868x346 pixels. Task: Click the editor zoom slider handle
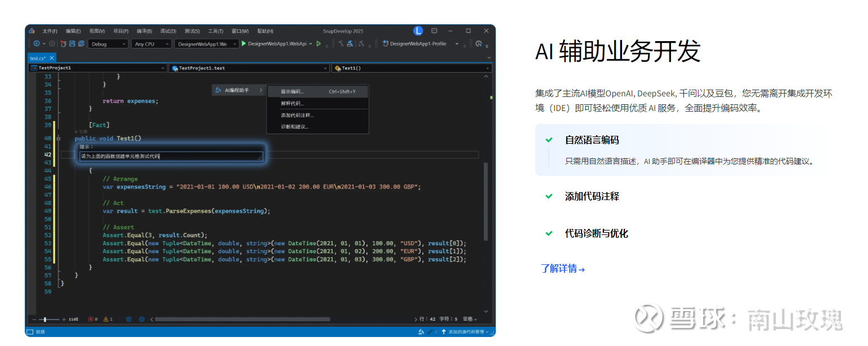[44, 319]
